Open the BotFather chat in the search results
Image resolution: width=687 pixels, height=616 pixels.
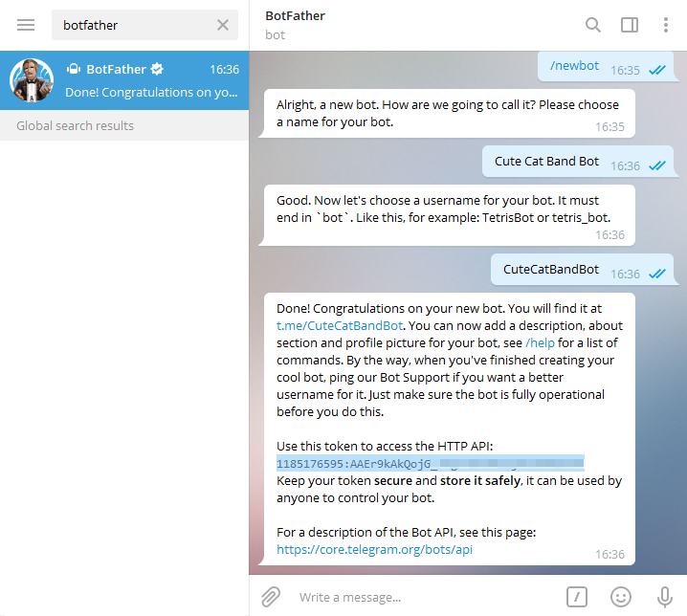pyautogui.click(x=144, y=80)
